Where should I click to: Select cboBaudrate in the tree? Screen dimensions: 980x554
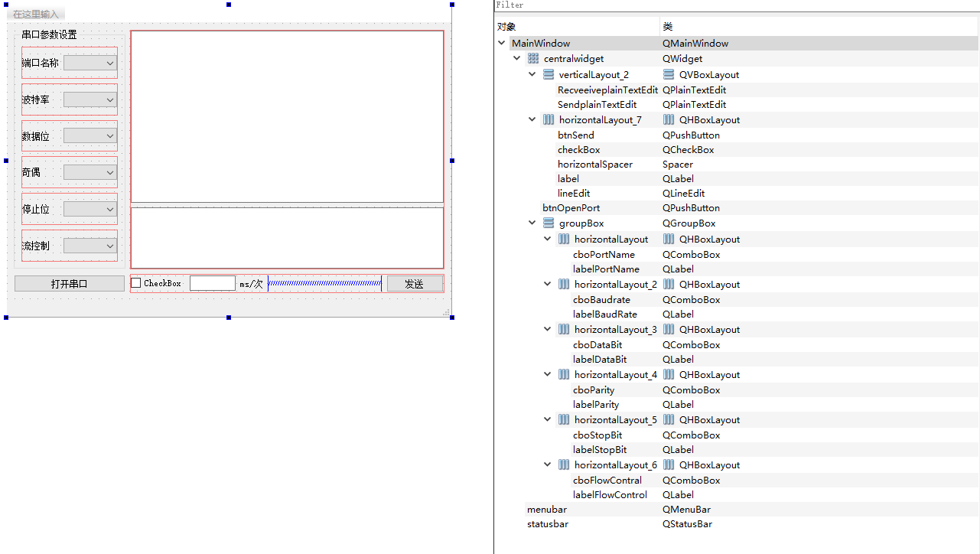point(601,300)
